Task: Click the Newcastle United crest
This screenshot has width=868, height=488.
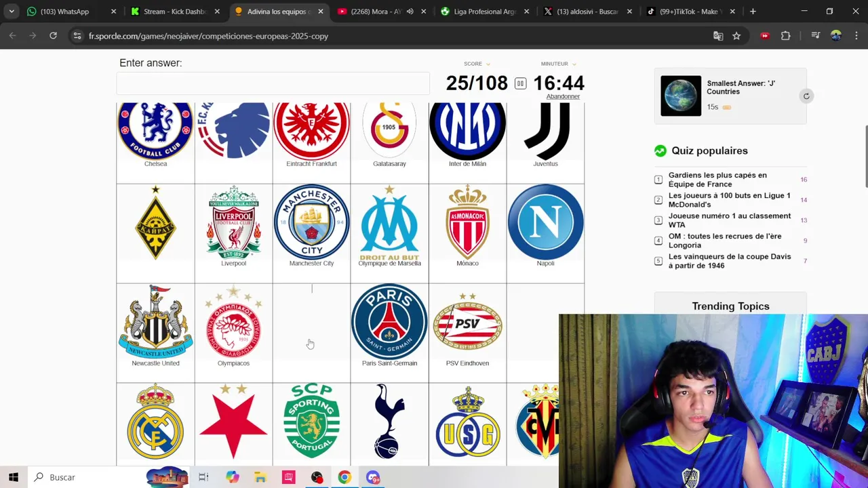Action: click(155, 321)
